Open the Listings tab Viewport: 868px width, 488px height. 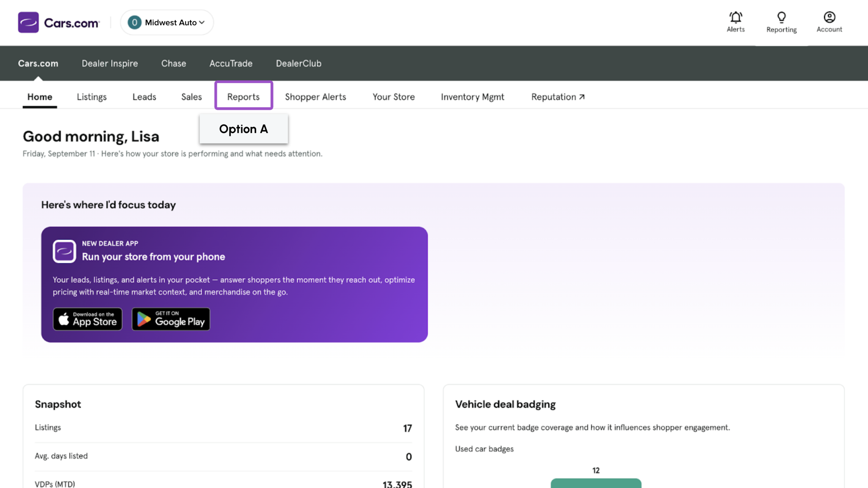pyautogui.click(x=92, y=97)
